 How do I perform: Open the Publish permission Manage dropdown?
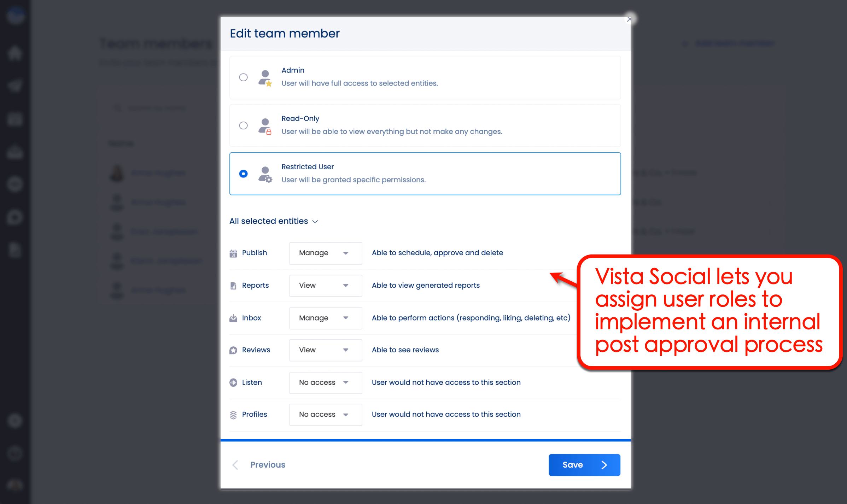point(325,253)
